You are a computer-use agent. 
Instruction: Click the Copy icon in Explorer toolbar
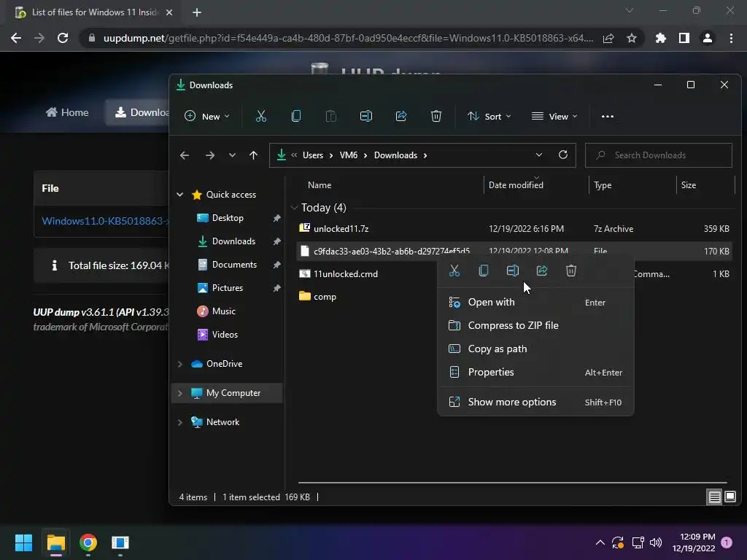click(296, 116)
